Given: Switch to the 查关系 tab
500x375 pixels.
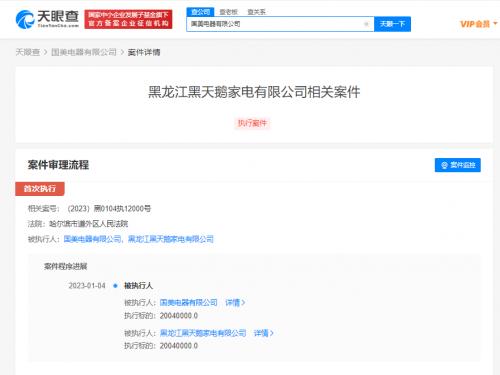Looking at the screenshot, I should (256, 12).
